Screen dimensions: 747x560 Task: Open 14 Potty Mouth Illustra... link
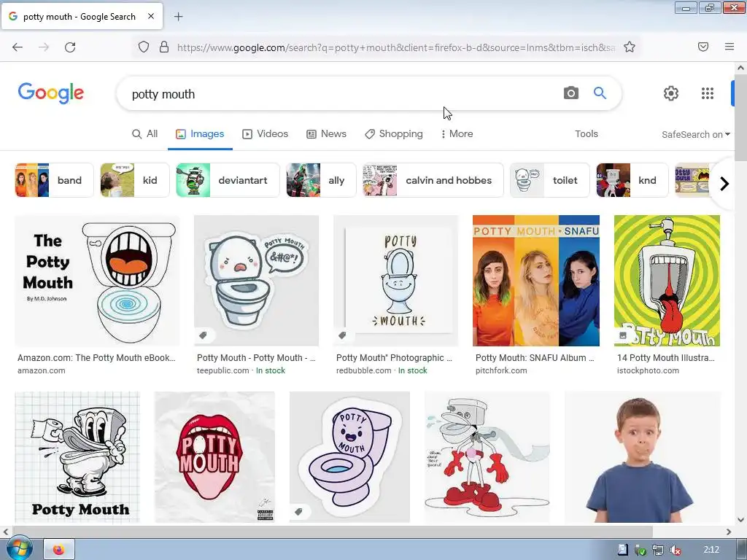(665, 357)
